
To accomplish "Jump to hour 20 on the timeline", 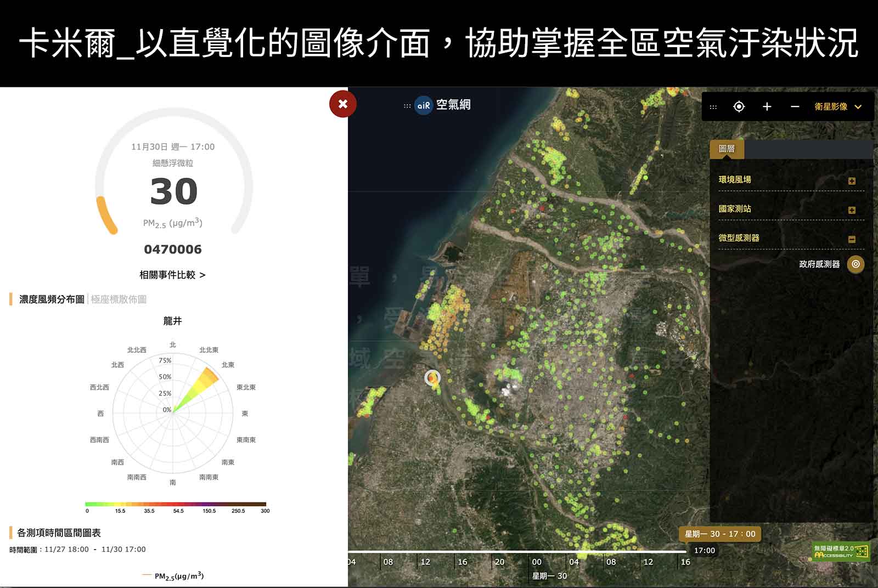I will click(499, 562).
